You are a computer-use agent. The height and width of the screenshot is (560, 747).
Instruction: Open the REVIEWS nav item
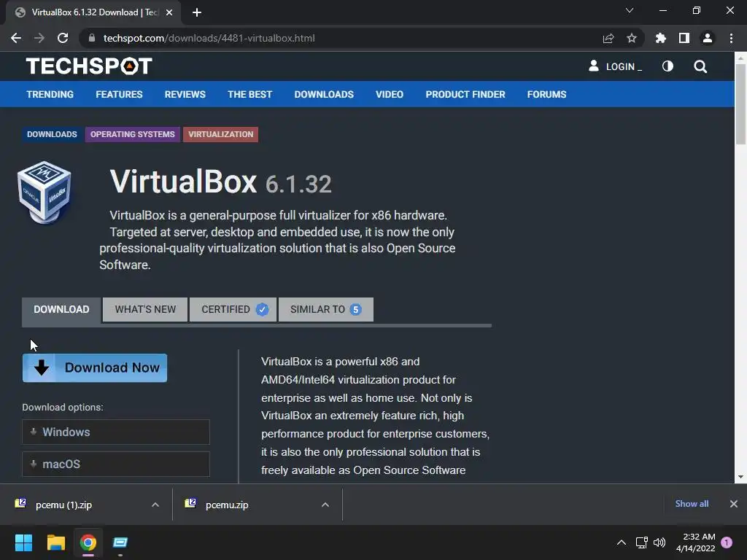[185, 94]
